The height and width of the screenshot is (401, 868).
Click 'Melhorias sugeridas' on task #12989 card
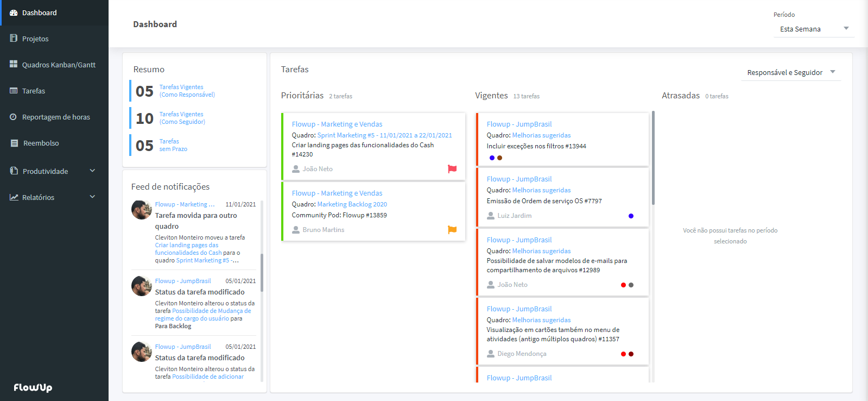coord(541,251)
